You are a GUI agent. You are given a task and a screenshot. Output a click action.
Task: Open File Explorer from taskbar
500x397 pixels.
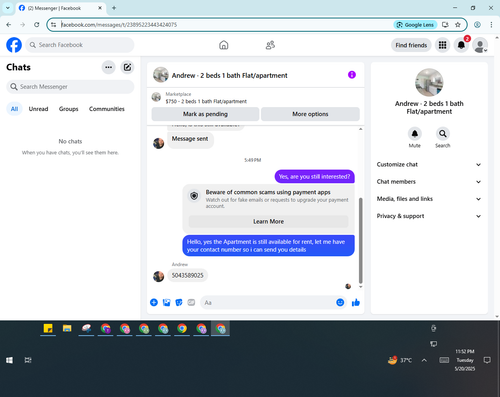tap(67, 329)
